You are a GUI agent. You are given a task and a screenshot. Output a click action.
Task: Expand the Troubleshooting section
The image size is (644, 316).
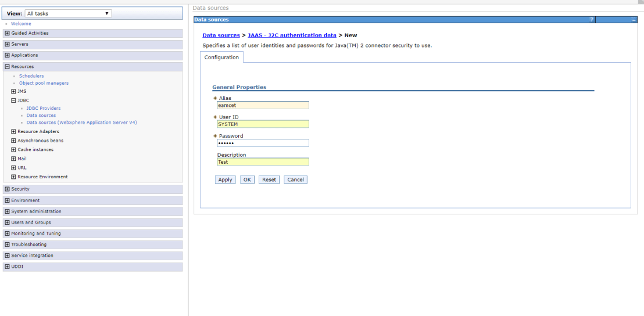click(x=7, y=245)
